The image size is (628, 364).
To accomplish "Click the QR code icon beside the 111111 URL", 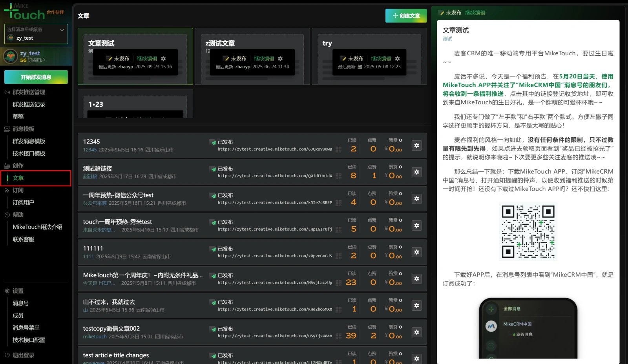I will coord(338,256).
